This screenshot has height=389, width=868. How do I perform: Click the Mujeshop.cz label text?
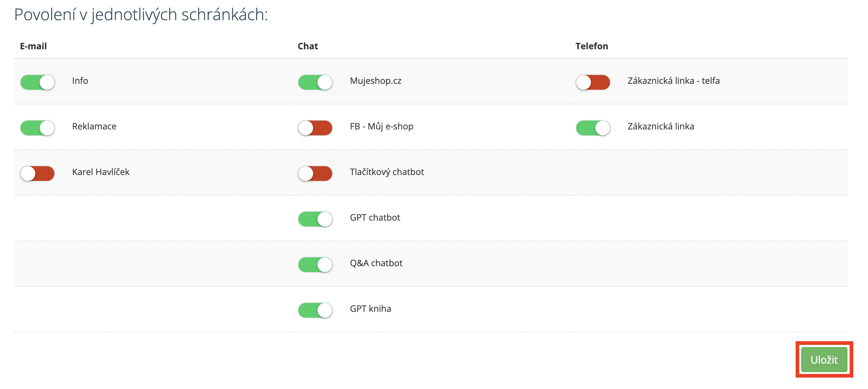[376, 81]
